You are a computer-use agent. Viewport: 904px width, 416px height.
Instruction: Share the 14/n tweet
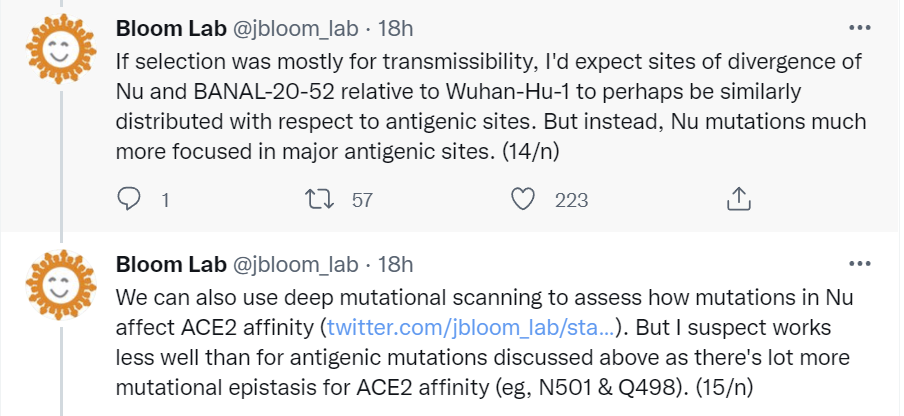tap(737, 199)
